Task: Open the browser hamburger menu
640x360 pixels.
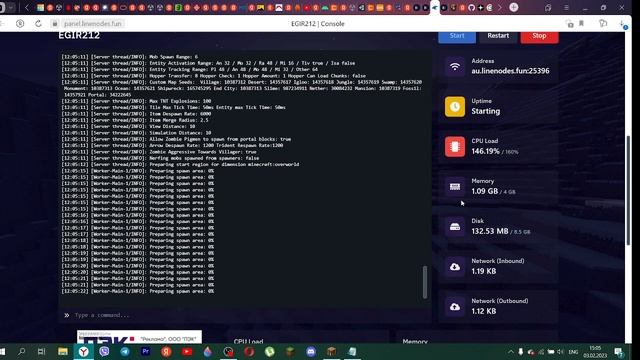Action: click(x=566, y=8)
